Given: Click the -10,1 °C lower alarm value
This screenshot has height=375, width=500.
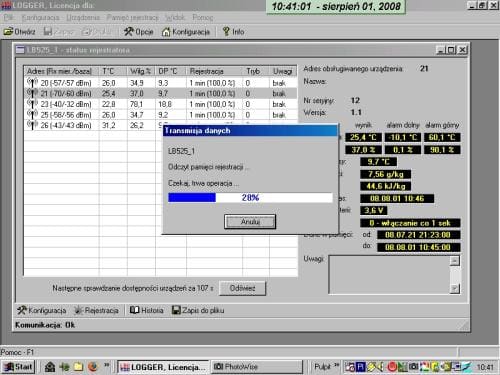Looking at the screenshot, I should point(403,137).
